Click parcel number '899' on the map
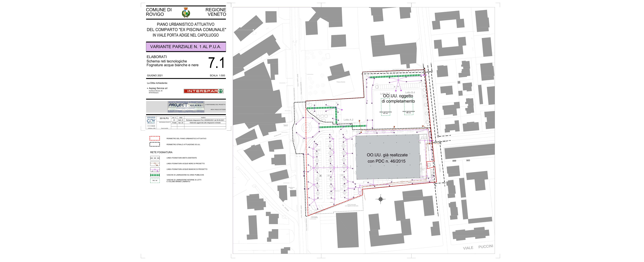This screenshot has width=644, height=262. [x=454, y=161]
